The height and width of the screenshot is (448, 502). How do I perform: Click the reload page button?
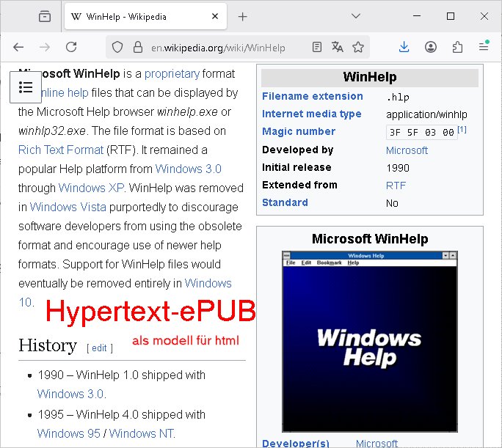point(71,47)
